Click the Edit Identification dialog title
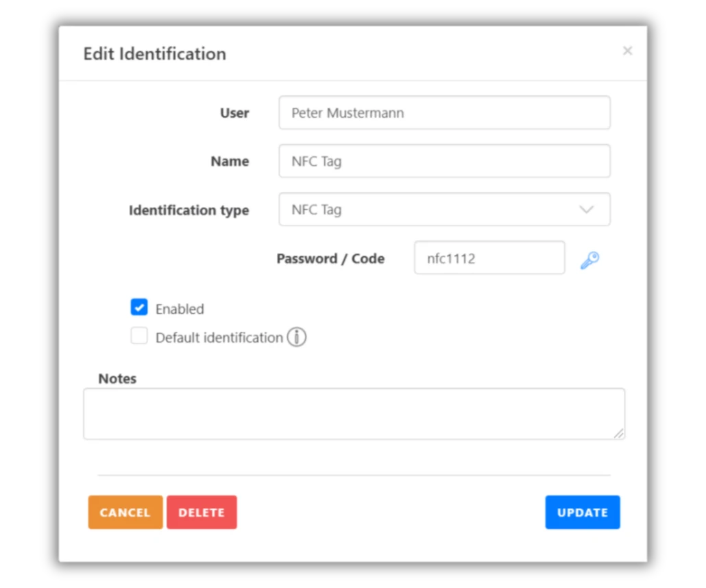 point(154,53)
